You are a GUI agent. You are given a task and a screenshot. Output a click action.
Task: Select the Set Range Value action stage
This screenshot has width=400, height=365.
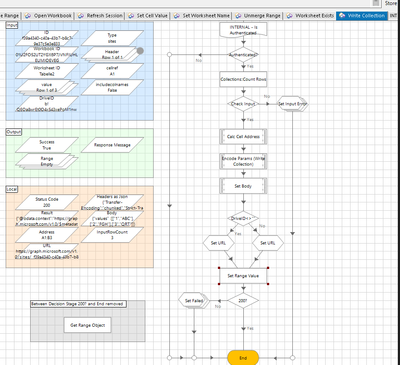pos(243,276)
